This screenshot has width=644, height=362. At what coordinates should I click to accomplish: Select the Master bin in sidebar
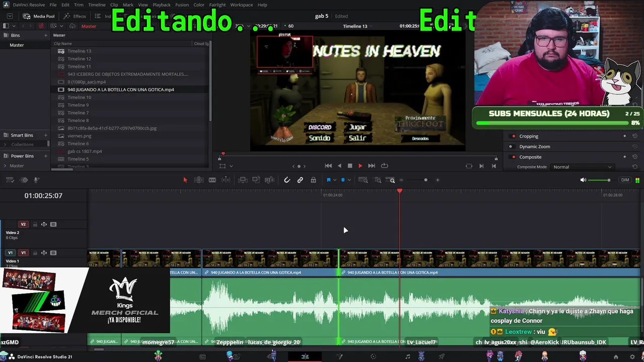point(17,45)
